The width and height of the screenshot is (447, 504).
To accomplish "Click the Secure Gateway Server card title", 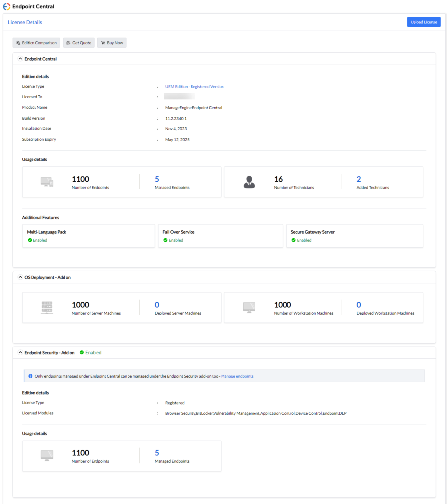I will click(313, 232).
